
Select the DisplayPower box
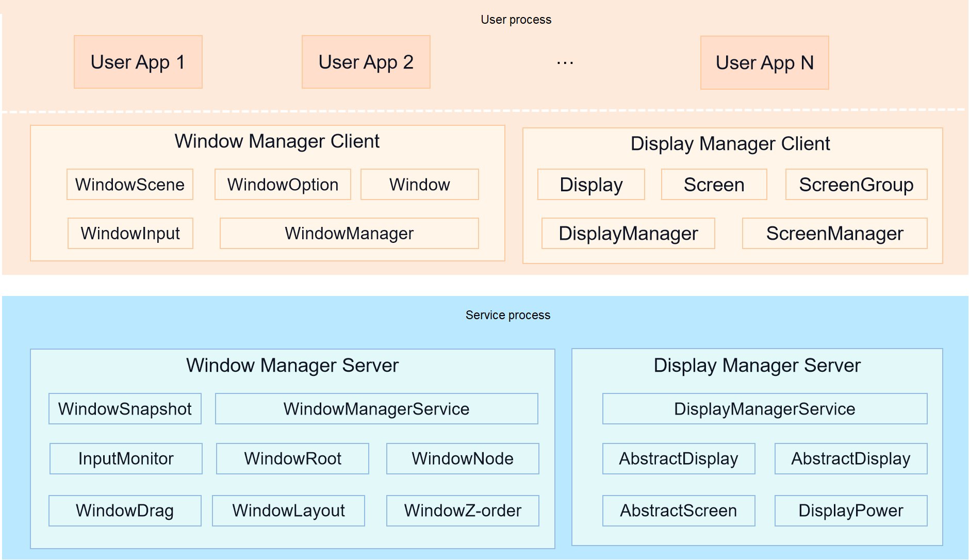(851, 510)
